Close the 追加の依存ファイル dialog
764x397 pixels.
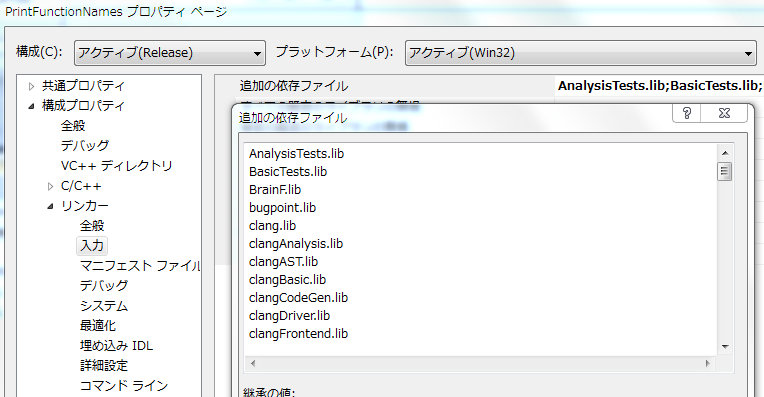pyautogui.click(x=725, y=113)
